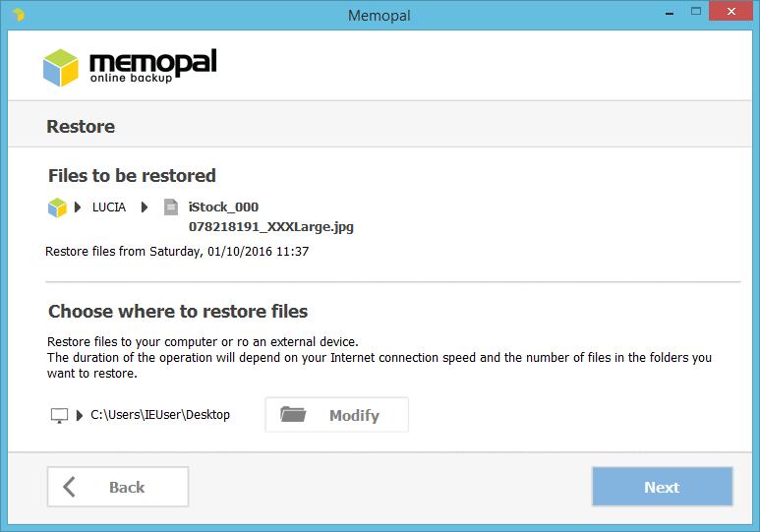
Task: Go to the Next step
Action: 662,487
